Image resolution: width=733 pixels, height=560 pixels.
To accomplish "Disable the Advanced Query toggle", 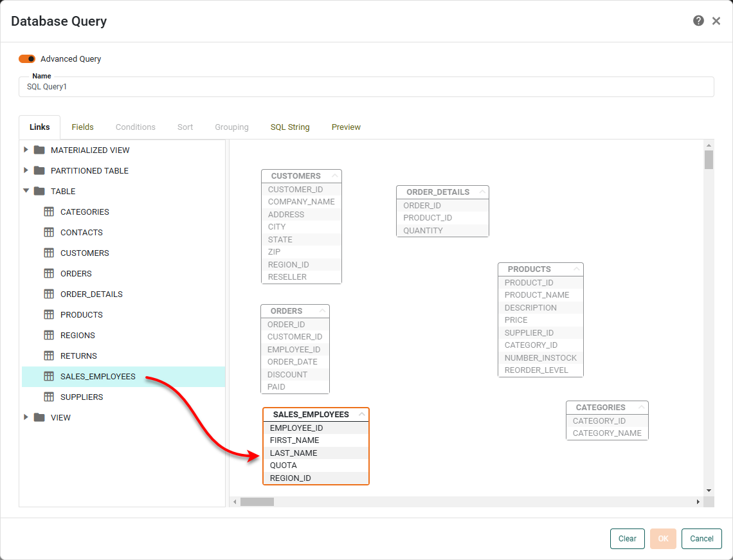I will (x=26, y=59).
